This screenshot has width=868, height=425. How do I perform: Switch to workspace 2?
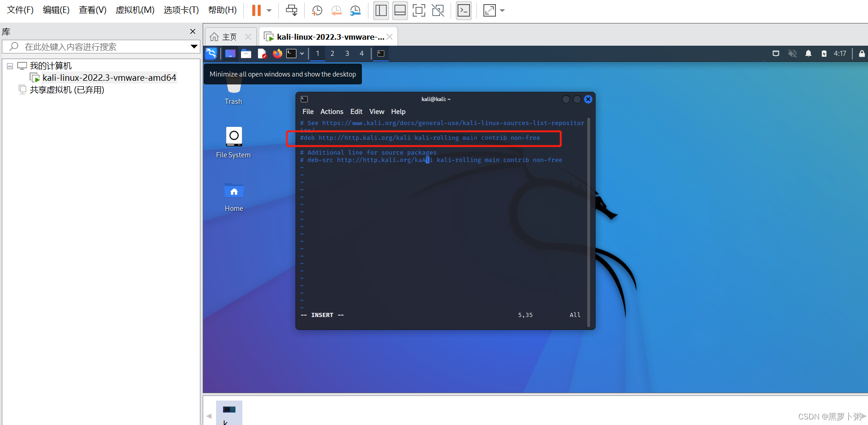[x=332, y=54]
